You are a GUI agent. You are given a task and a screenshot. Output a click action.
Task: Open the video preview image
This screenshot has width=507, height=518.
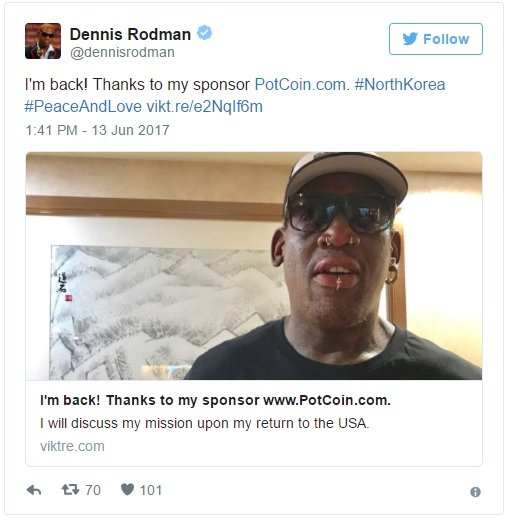(254, 266)
